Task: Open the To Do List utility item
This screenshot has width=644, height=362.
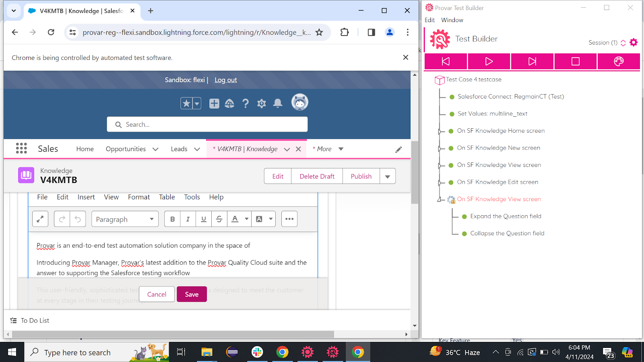Action: 30,320
